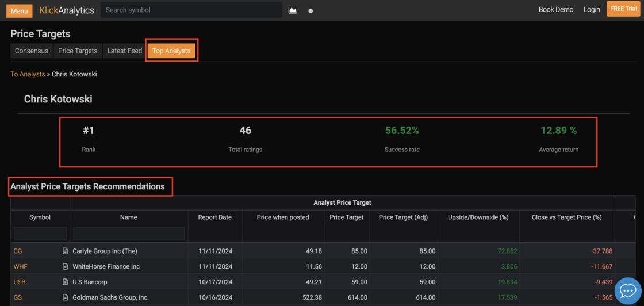Click the -37.788 close vs target value
The height and width of the screenshot is (306, 644).
pyautogui.click(x=601, y=251)
